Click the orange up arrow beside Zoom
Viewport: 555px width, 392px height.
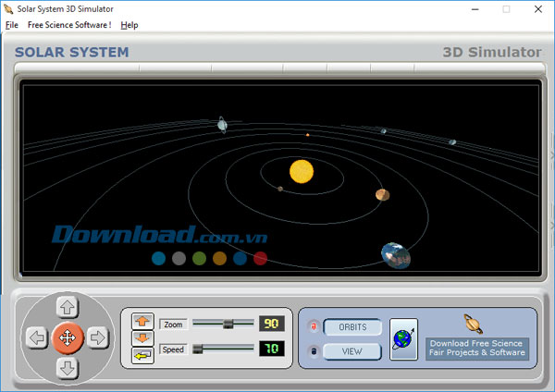(142, 320)
